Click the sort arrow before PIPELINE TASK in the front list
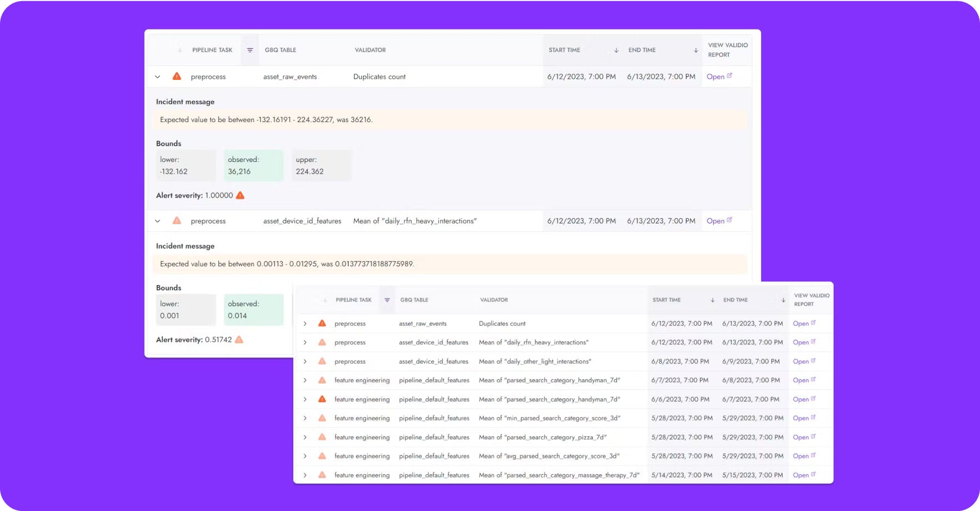The height and width of the screenshot is (511, 980). (325, 300)
